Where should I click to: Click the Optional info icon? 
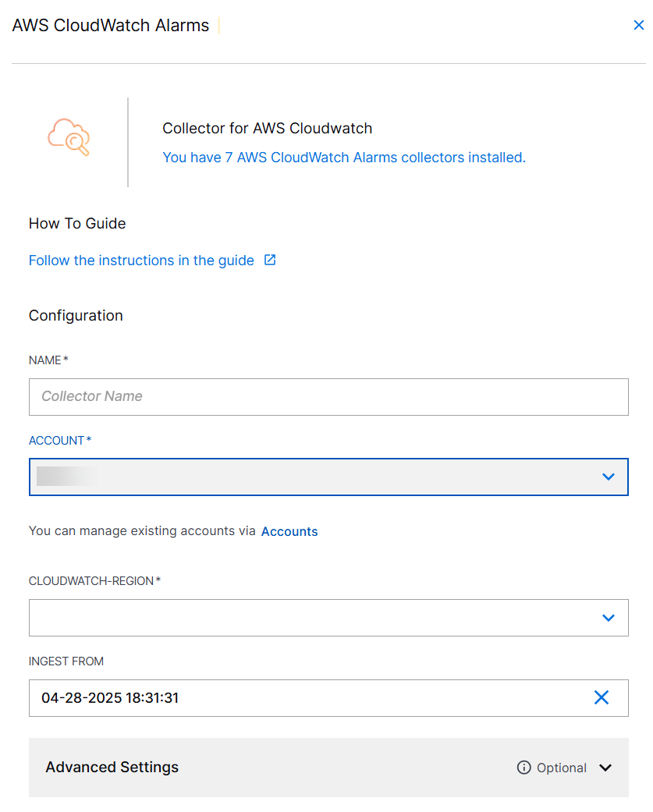tap(523, 768)
